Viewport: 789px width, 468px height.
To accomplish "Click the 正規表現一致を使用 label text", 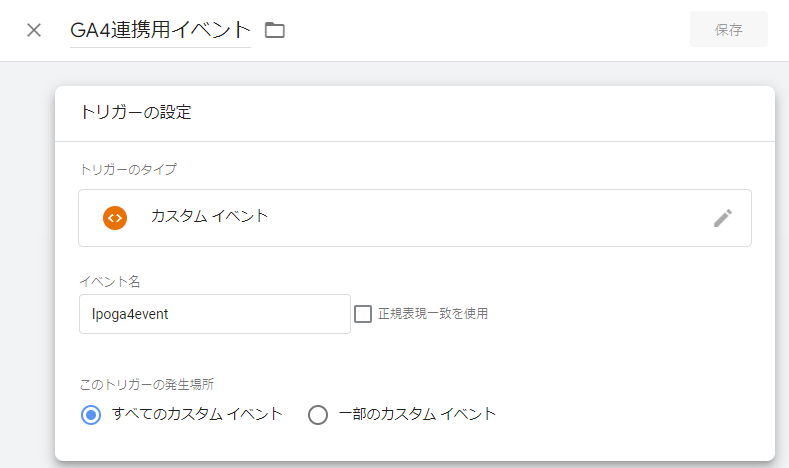I will pos(432,314).
